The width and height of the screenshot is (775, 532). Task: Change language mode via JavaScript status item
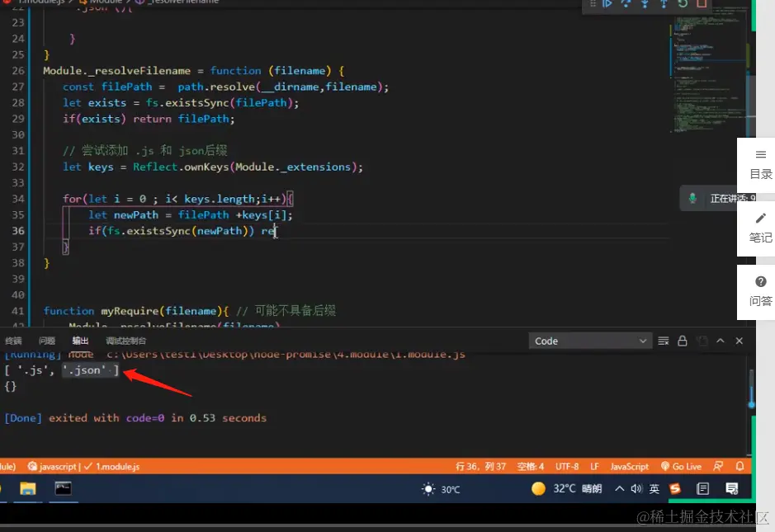(x=629, y=466)
